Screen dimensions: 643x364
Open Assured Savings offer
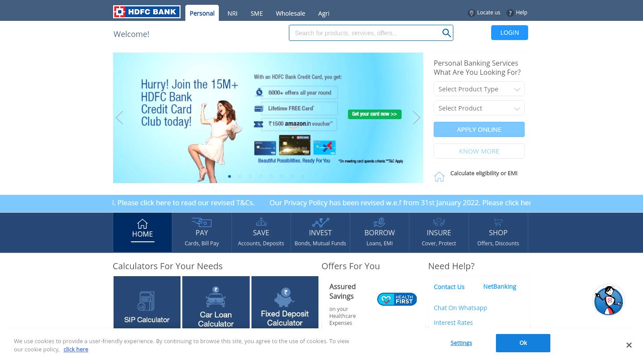(x=342, y=291)
